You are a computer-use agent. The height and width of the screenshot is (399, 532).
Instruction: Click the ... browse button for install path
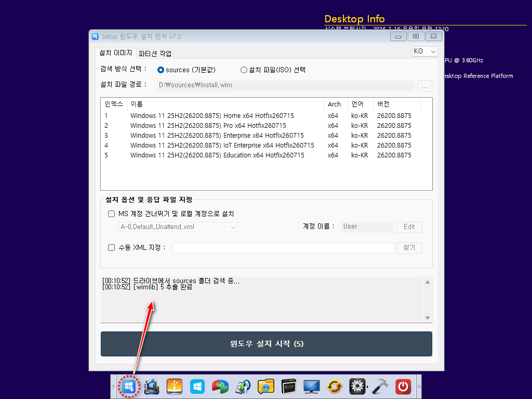(x=425, y=86)
